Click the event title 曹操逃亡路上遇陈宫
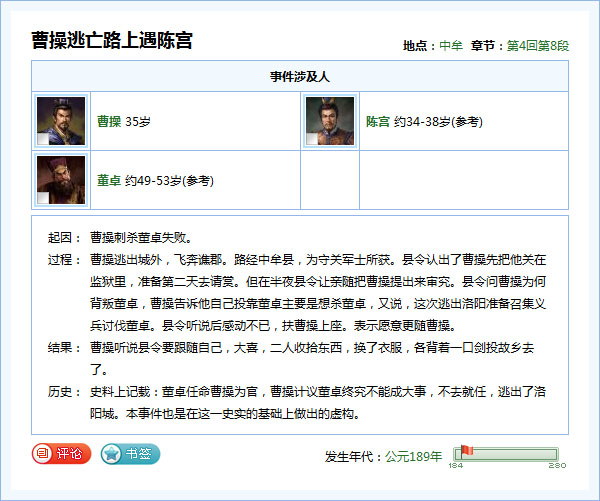The image size is (600, 501). click(112, 41)
